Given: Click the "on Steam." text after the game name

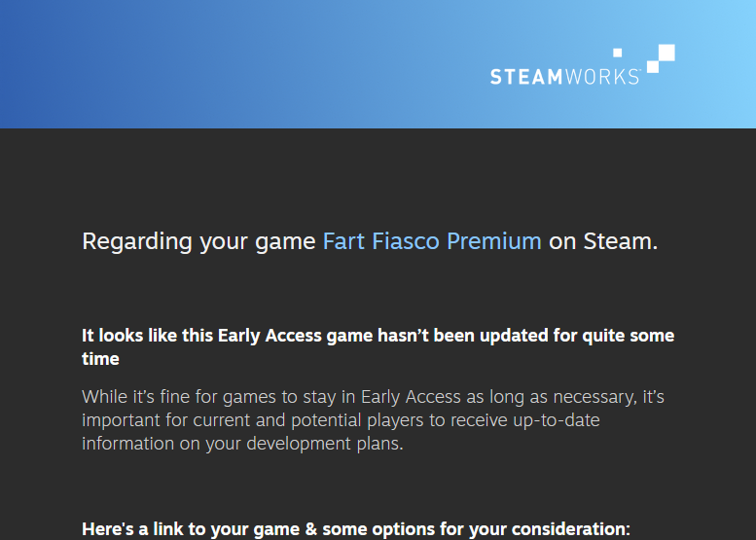Looking at the screenshot, I should pyautogui.click(x=603, y=241).
